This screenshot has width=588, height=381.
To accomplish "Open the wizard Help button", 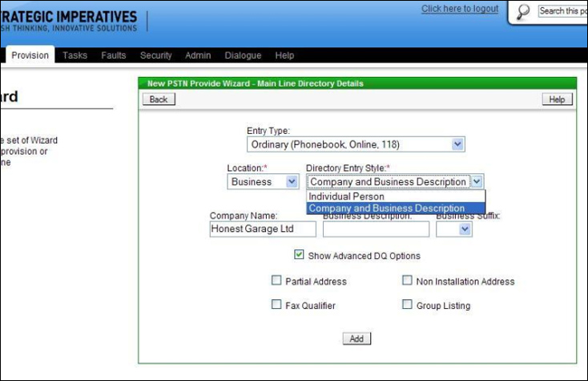I will click(558, 99).
